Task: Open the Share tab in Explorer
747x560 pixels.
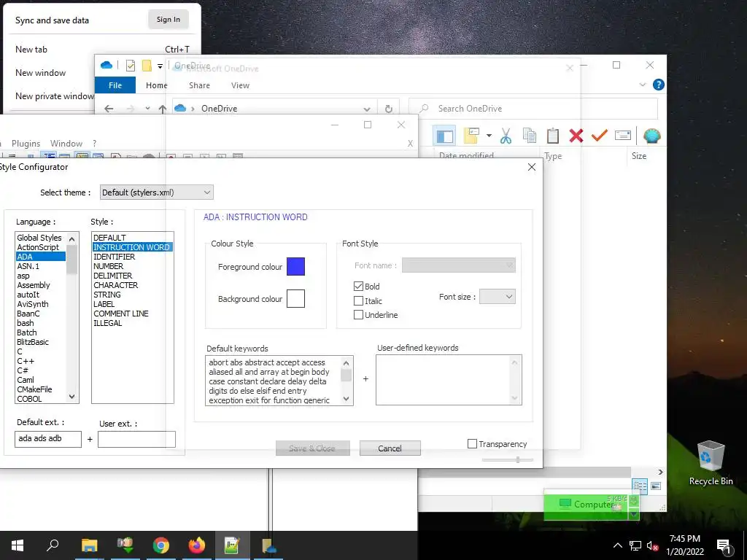Action: click(199, 85)
